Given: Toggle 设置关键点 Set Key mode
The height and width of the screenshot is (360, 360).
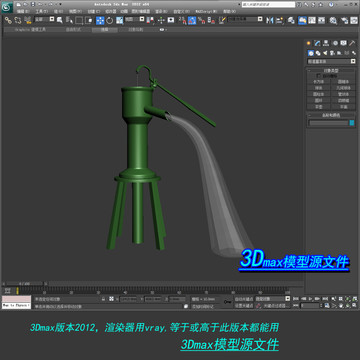Looking at the screenshot, I should pyautogui.click(x=244, y=305).
